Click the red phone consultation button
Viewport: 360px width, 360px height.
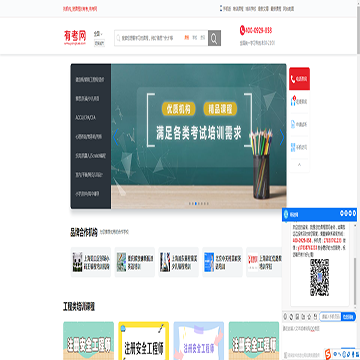point(299,79)
